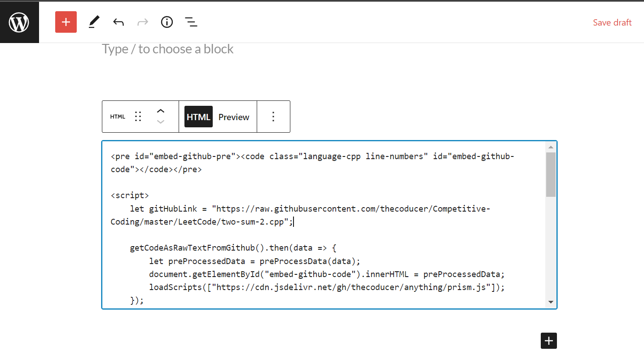Switch to the HTML editing tab
The width and height of the screenshot is (644, 360).
pyautogui.click(x=198, y=117)
